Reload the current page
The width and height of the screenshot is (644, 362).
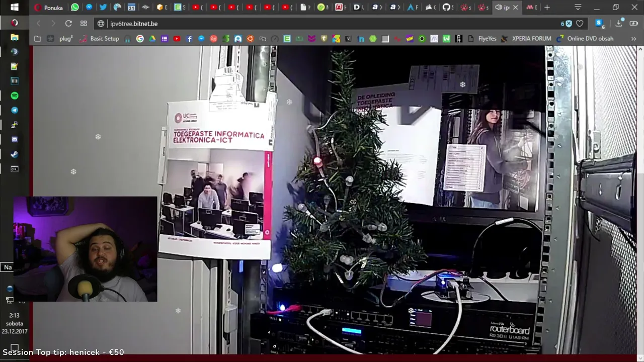tap(68, 24)
